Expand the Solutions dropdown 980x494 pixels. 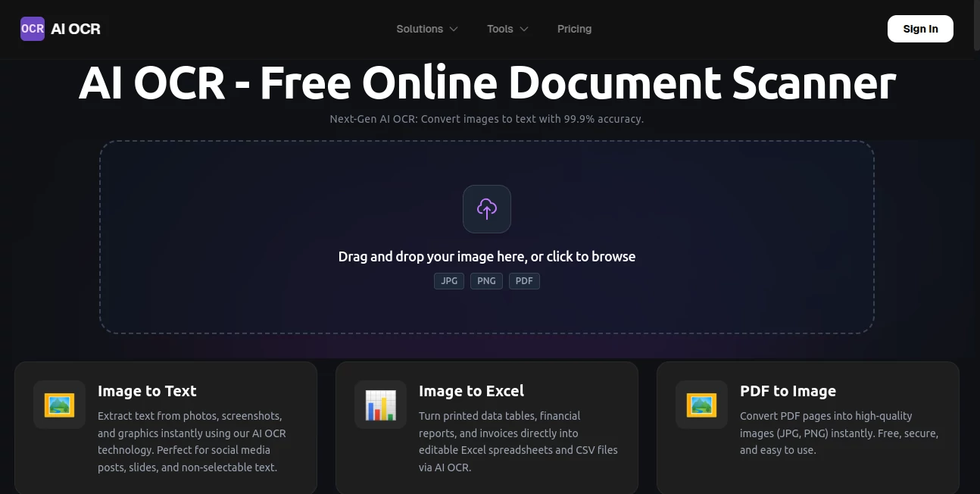pyautogui.click(x=426, y=29)
